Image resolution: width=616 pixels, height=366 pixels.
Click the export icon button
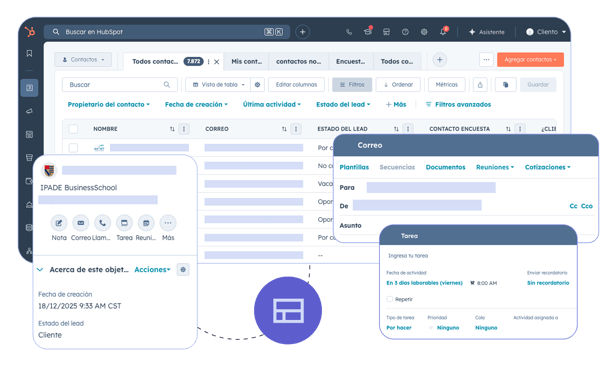coord(480,84)
